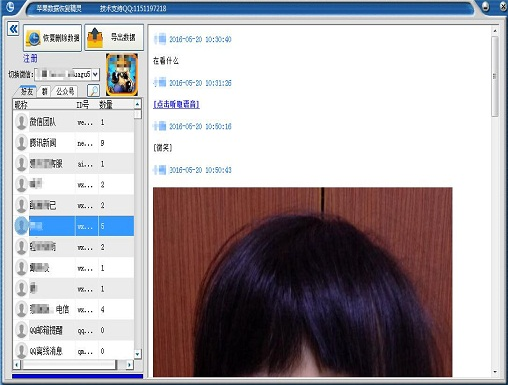Switch to the 群 groups tab
This screenshot has height=385, width=508.
pyautogui.click(x=45, y=91)
